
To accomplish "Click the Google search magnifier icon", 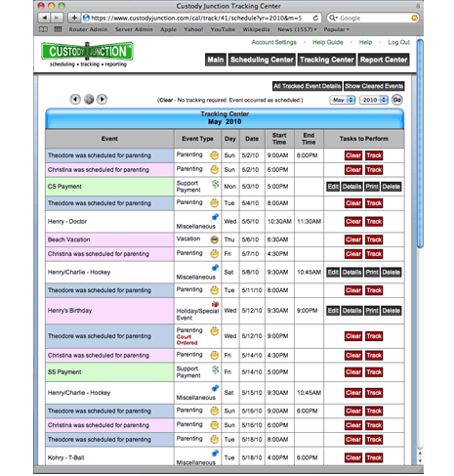I will coord(333,18).
